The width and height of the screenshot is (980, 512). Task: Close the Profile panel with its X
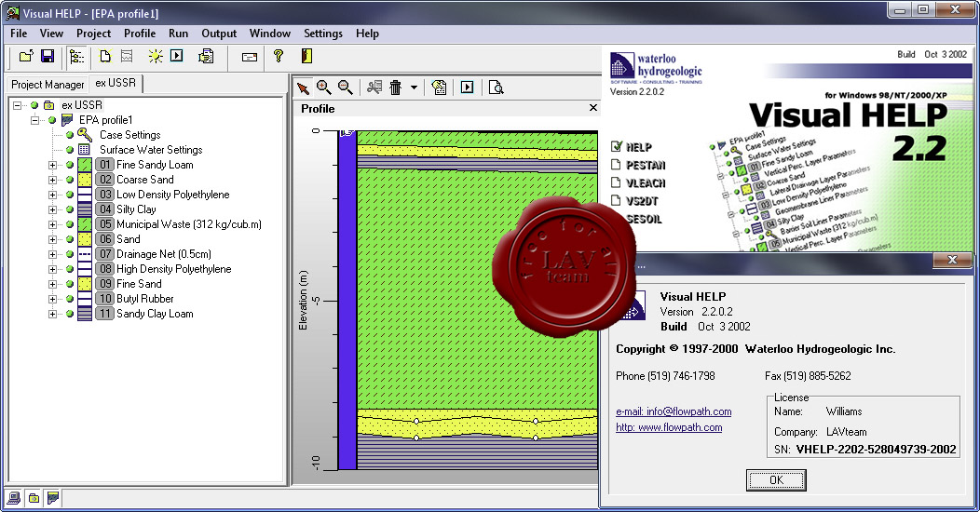click(593, 108)
